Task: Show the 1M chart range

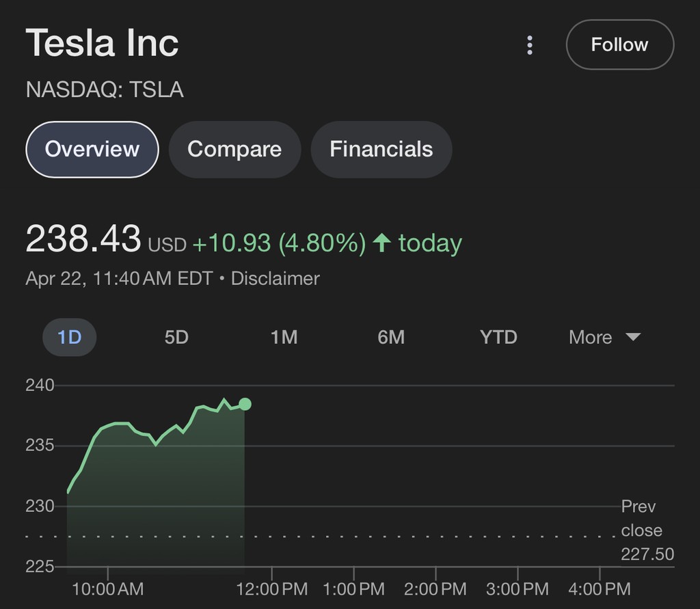Action: click(x=284, y=337)
